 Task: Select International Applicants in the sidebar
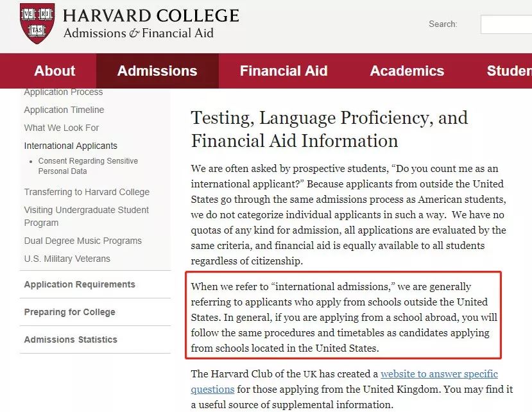(x=71, y=146)
